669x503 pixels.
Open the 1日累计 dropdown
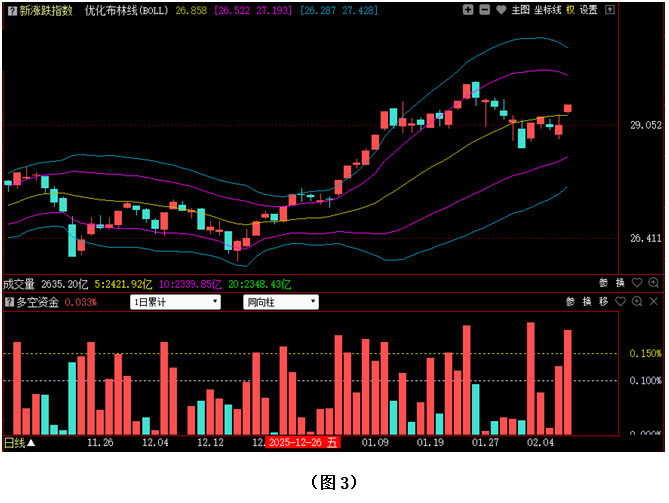176,302
